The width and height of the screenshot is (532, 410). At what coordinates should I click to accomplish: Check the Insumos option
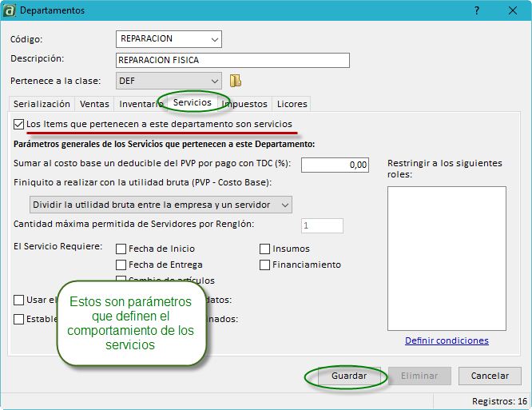click(265, 249)
